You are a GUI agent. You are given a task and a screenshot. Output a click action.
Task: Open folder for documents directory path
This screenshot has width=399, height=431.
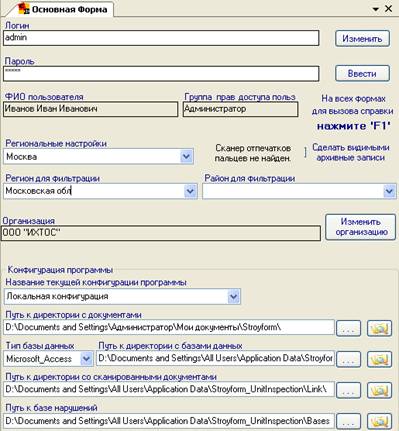click(x=379, y=328)
